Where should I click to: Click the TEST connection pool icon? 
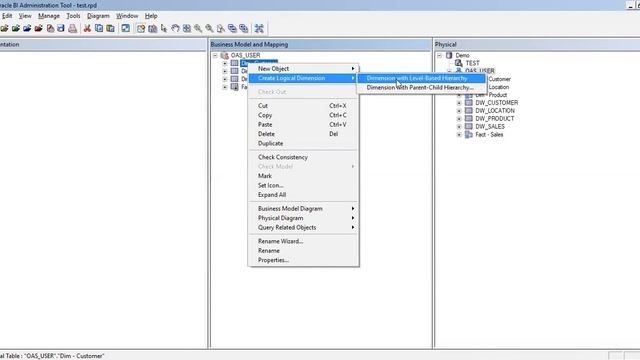tap(459, 63)
